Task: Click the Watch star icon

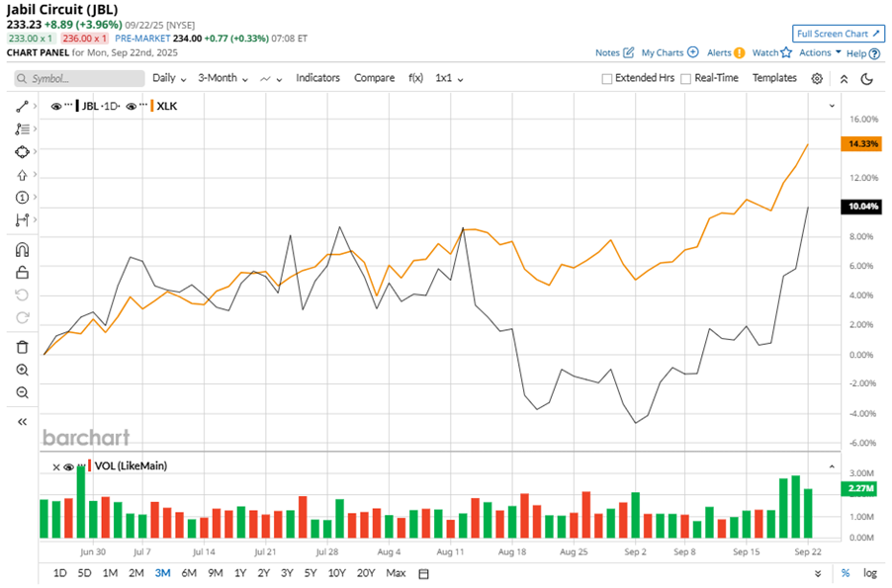Action: (x=786, y=52)
